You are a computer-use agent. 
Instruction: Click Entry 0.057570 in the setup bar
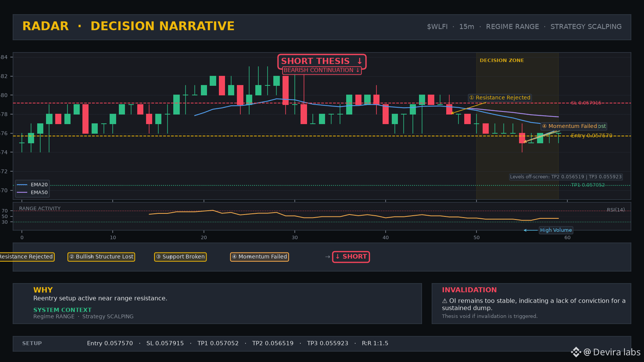click(x=110, y=343)
